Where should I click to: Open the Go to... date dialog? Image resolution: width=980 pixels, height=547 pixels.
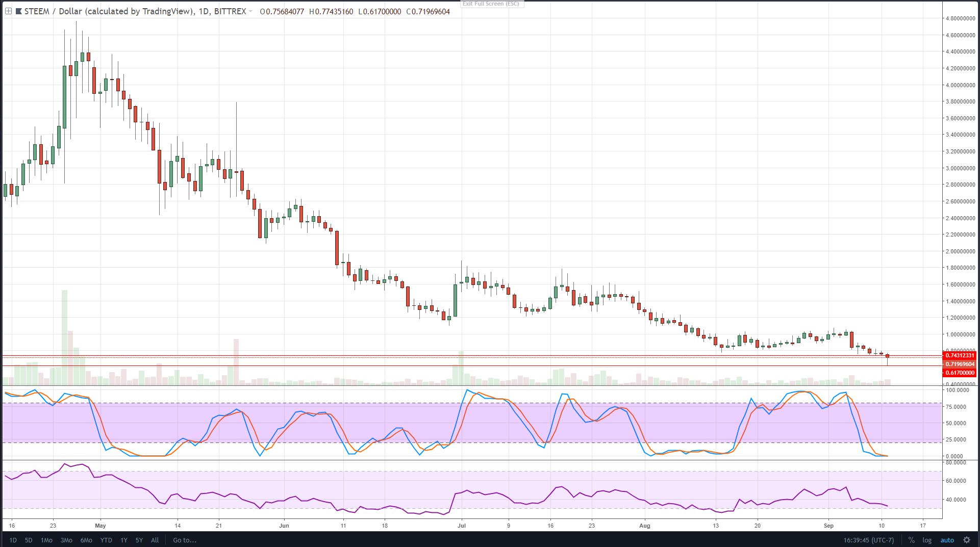click(185, 540)
